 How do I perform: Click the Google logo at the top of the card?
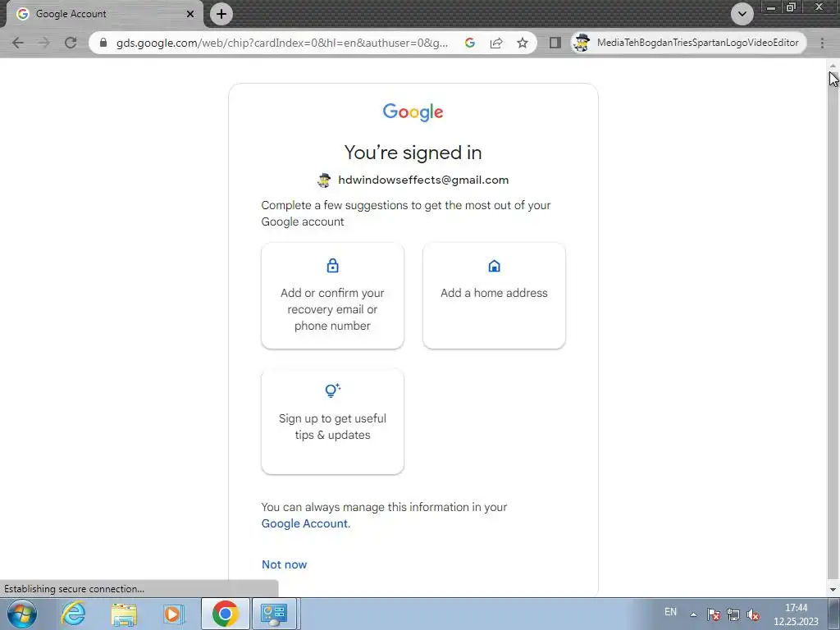coord(413,112)
